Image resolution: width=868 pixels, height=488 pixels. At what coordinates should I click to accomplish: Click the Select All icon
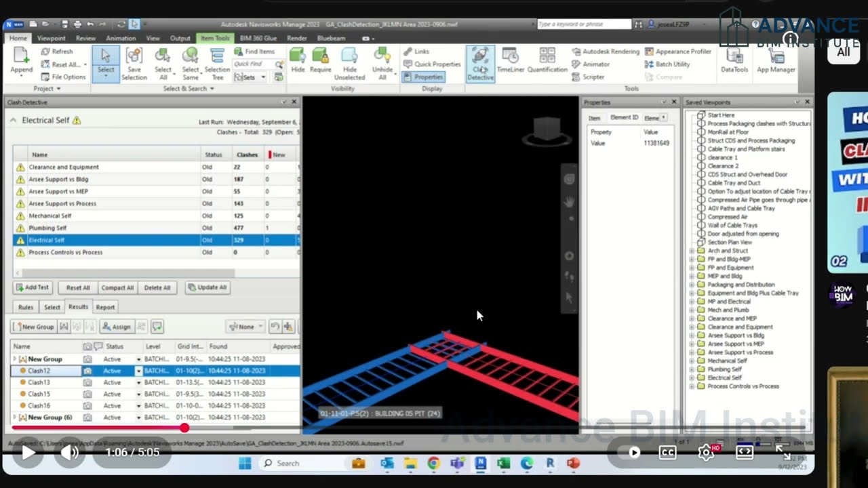(x=163, y=56)
